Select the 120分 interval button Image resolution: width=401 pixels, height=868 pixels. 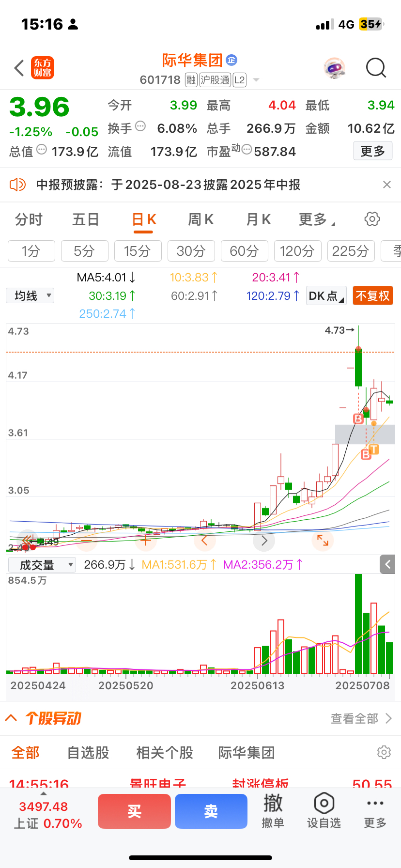pyautogui.click(x=298, y=251)
